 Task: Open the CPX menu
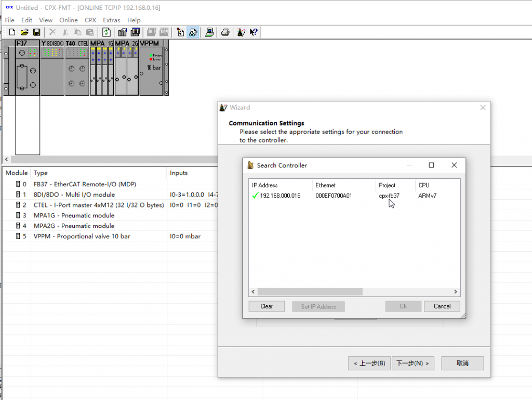pyautogui.click(x=90, y=20)
